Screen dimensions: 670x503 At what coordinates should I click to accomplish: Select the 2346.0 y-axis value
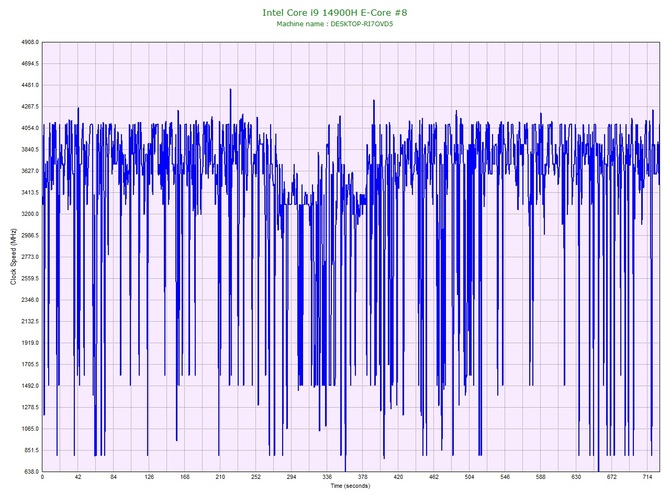pos(29,300)
